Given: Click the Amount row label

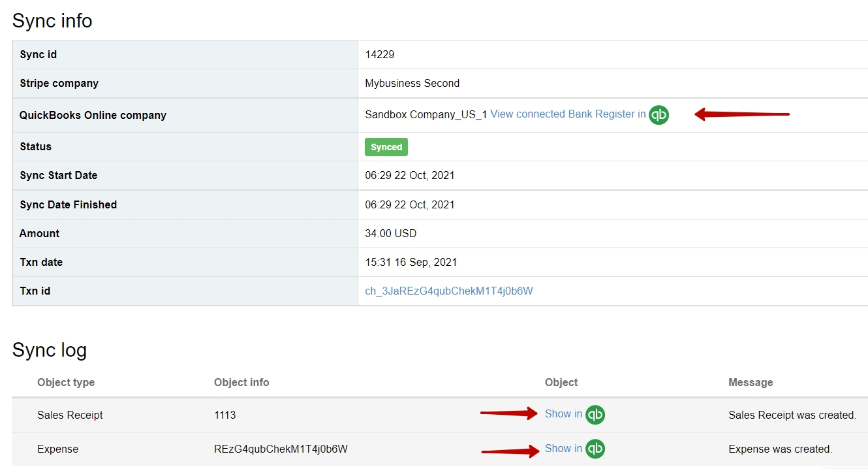Looking at the screenshot, I should (40, 234).
